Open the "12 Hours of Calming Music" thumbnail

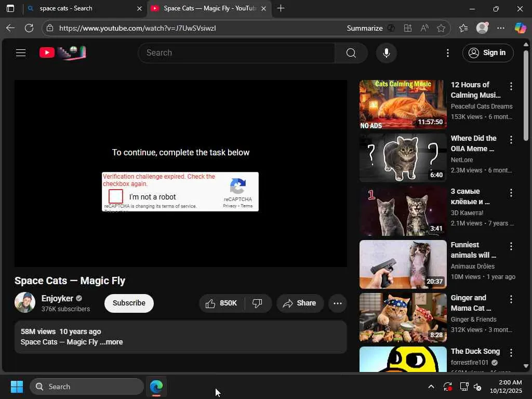pyautogui.click(x=403, y=104)
